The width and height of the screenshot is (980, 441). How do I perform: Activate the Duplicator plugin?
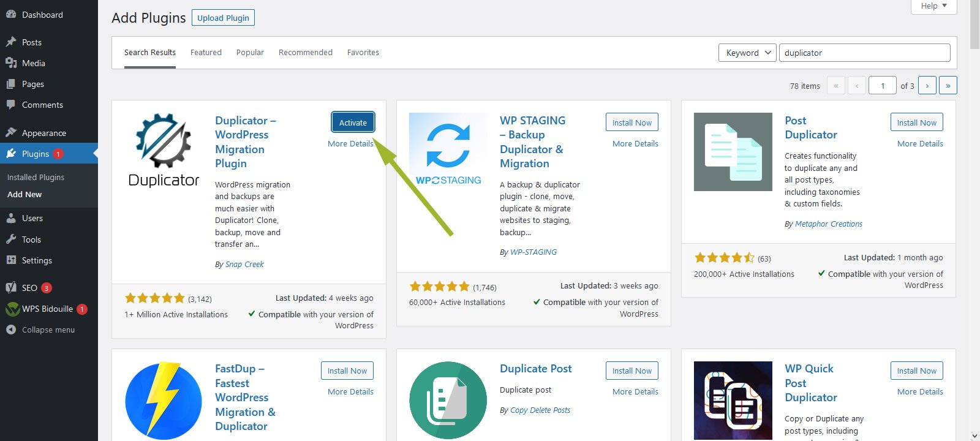tap(353, 123)
